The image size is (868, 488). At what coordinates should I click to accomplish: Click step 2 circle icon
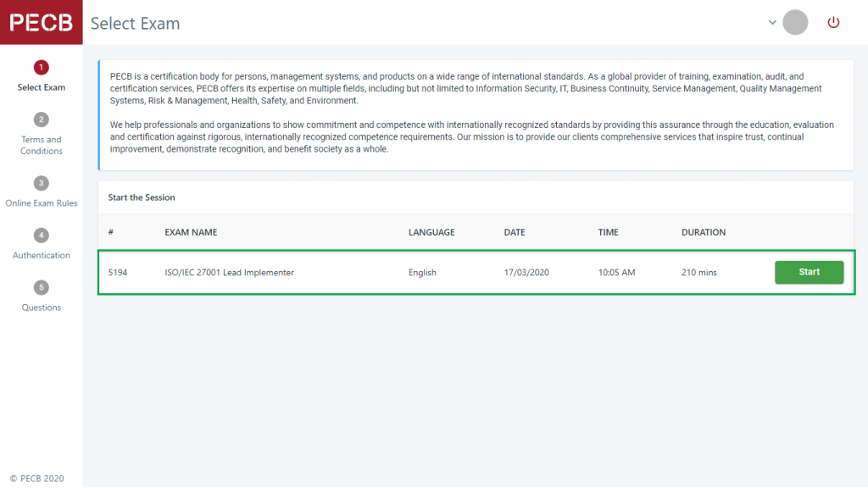coord(42,119)
